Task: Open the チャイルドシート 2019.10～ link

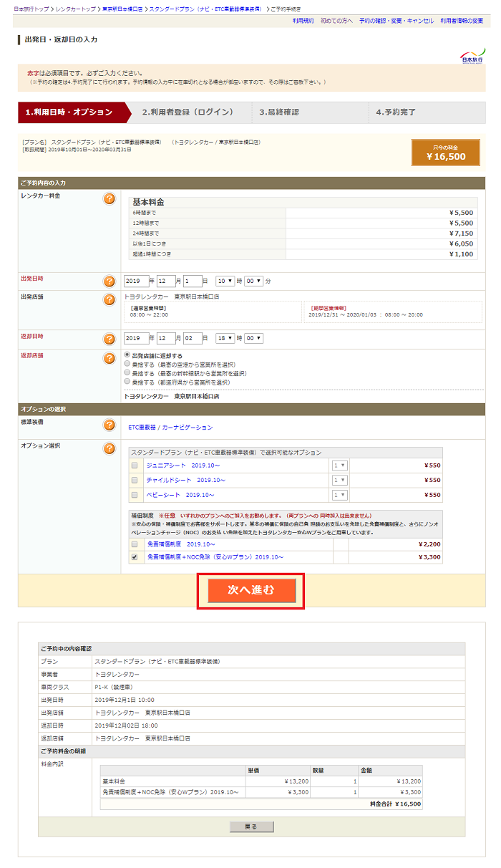Action: click(x=185, y=480)
